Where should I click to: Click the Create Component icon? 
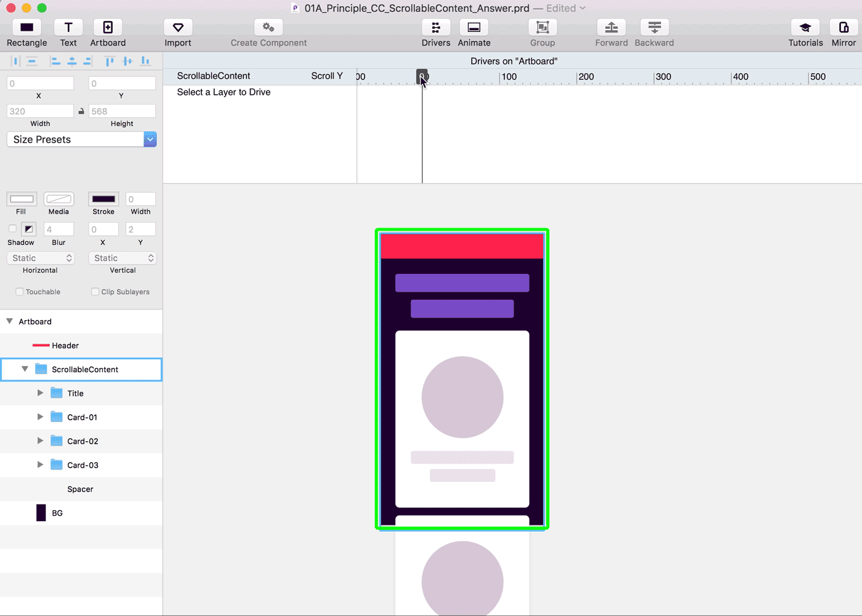[268, 28]
